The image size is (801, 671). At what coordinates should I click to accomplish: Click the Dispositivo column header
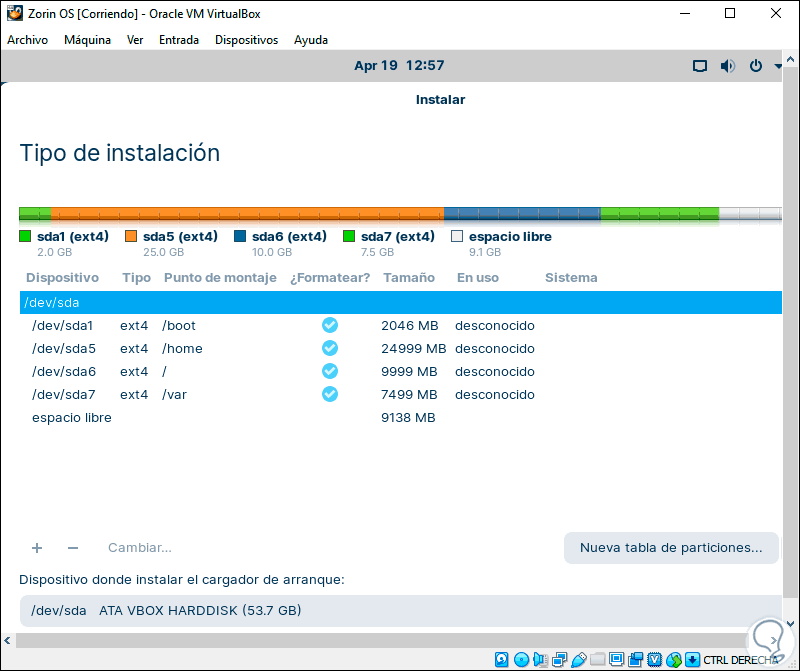click(x=62, y=277)
